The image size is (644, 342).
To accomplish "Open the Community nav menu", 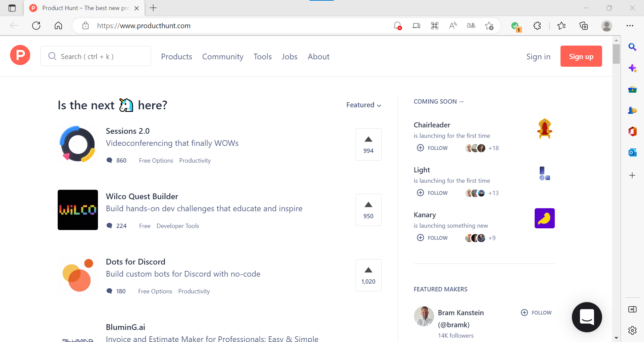I will 223,57.
